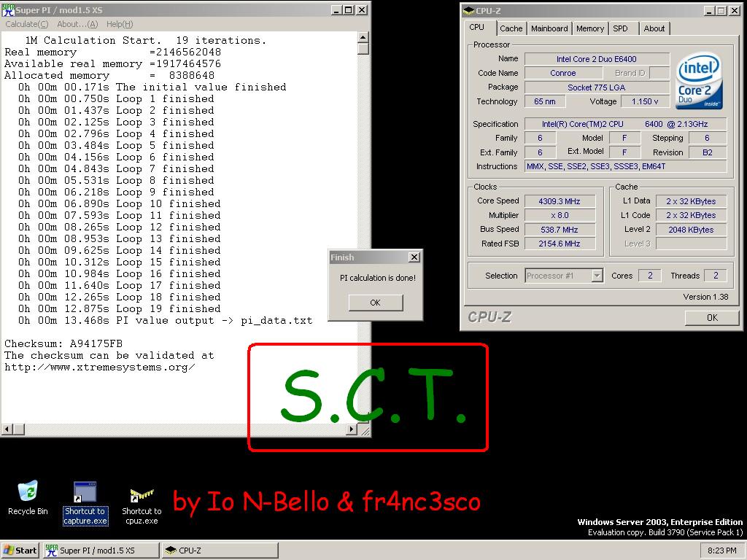747x560 pixels.
Task: Switch to Super PI taskbar button
Action: point(101,551)
